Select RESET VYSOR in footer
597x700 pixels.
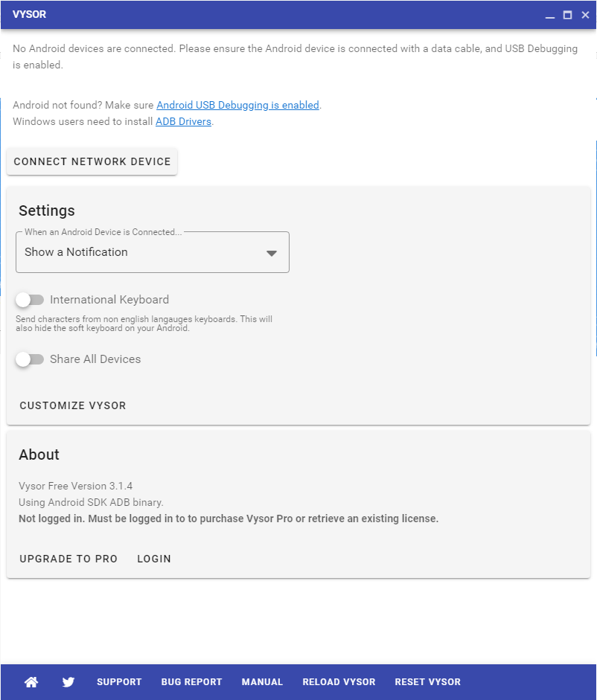click(x=427, y=681)
